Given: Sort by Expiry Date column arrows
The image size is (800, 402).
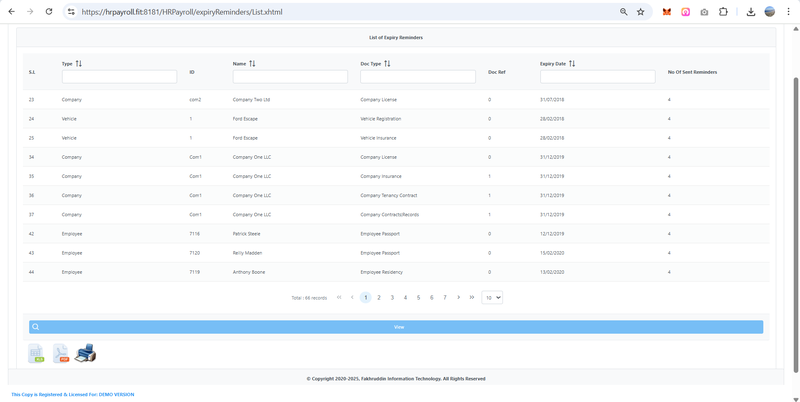Looking at the screenshot, I should pyautogui.click(x=572, y=64).
